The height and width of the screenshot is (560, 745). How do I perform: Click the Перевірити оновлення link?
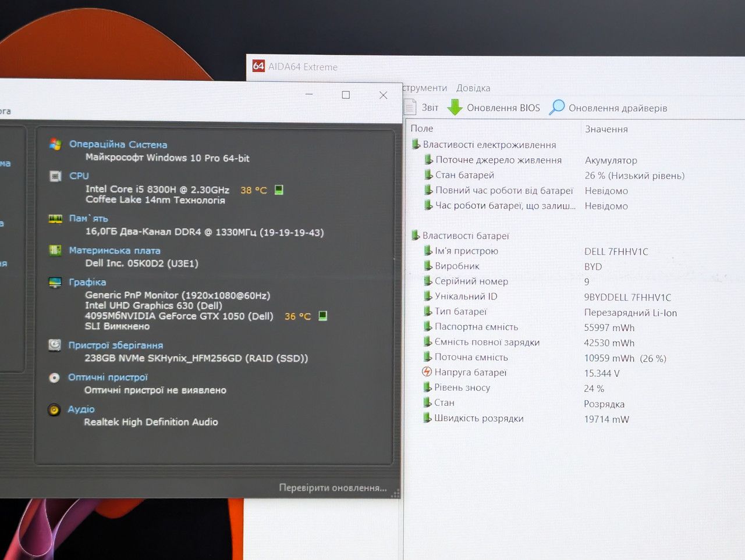pos(333,488)
